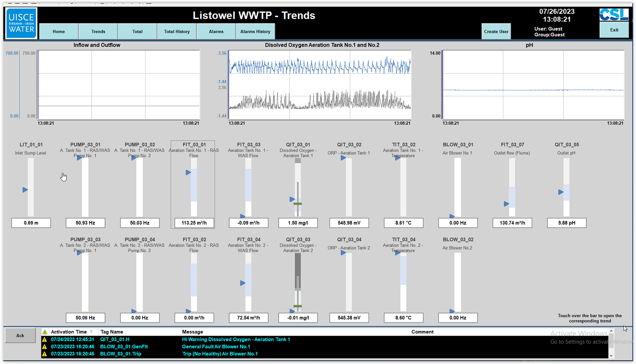The image size is (636, 364).
Task: Click warning icon for BLOW_03_01.Trip alarm
Action: pos(45,354)
